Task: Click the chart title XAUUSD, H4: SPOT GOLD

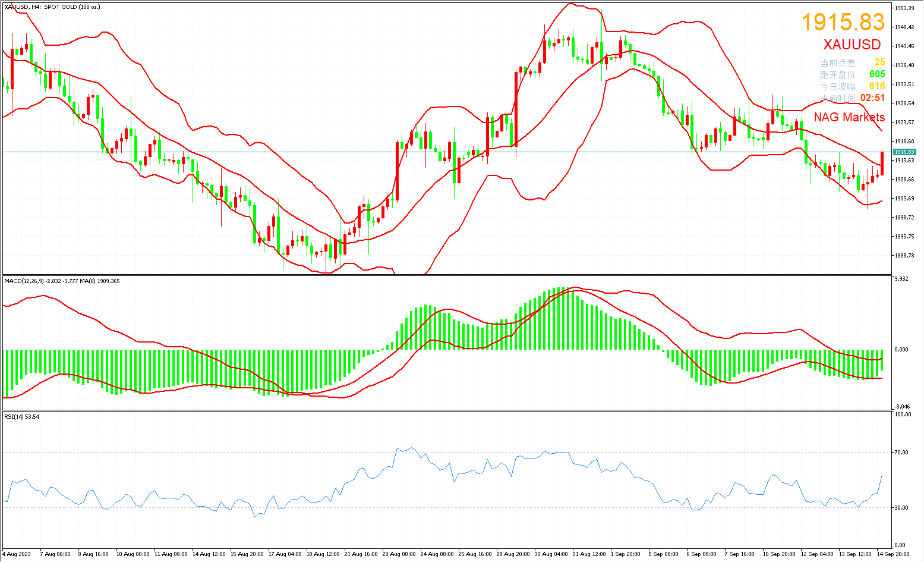Action: coord(52,7)
